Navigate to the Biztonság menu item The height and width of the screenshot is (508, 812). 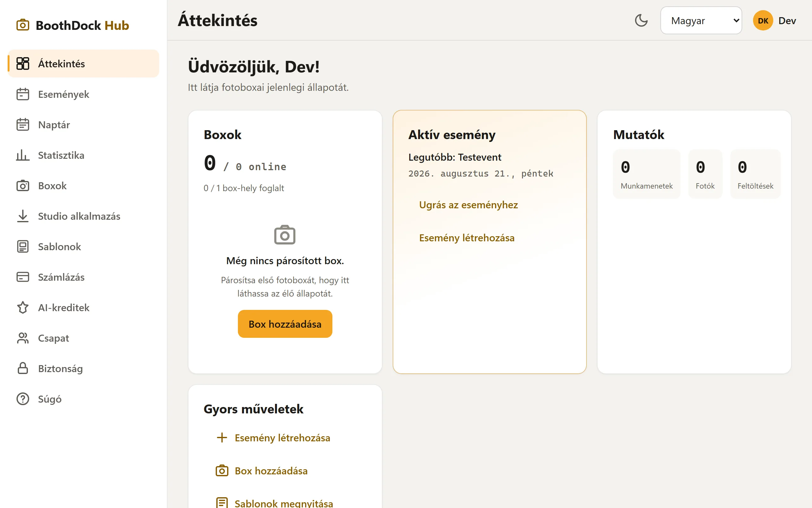pos(83,369)
